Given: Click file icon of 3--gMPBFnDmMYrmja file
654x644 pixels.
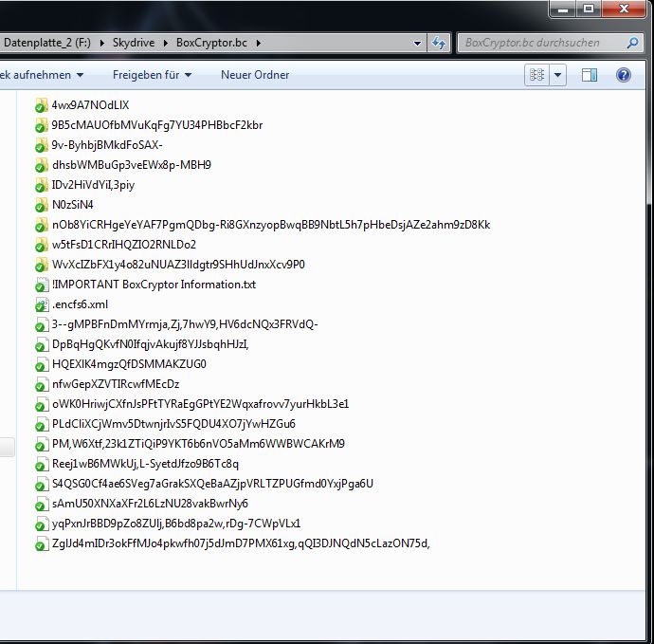Looking at the screenshot, I should [x=41, y=324].
